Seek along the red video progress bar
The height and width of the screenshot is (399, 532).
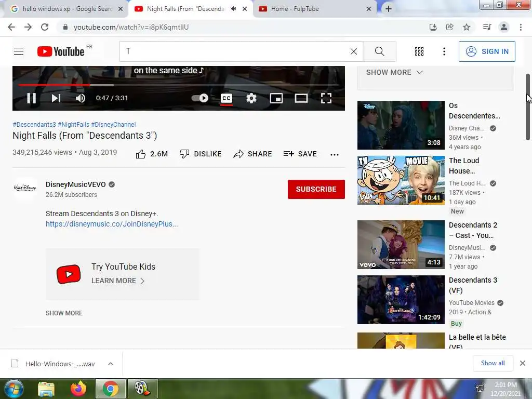[179, 85]
